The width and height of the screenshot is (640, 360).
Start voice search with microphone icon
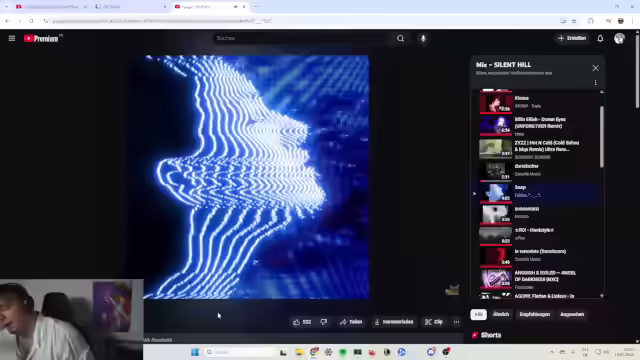pos(423,38)
